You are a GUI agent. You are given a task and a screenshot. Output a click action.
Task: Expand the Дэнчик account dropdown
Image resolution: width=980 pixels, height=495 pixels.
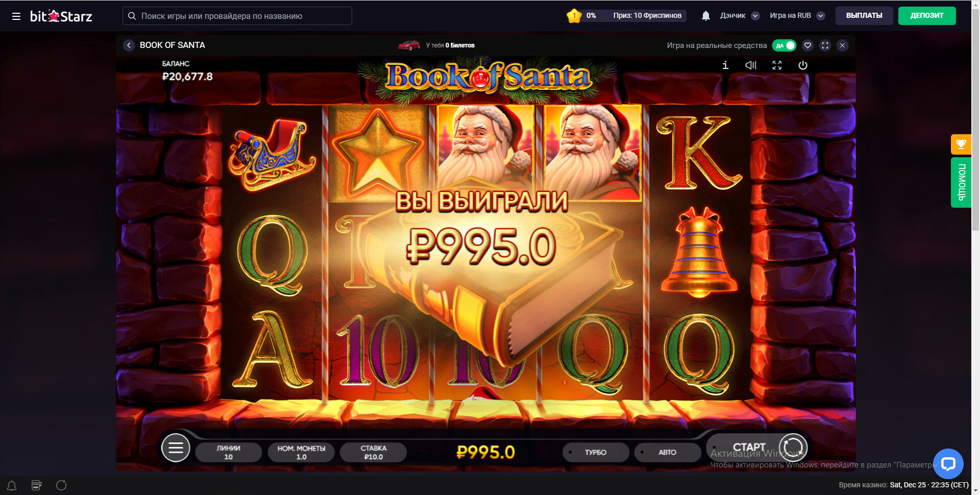[x=755, y=16]
